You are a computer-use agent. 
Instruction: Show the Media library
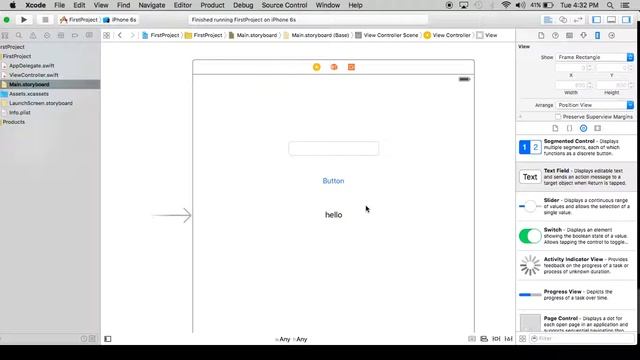598,128
